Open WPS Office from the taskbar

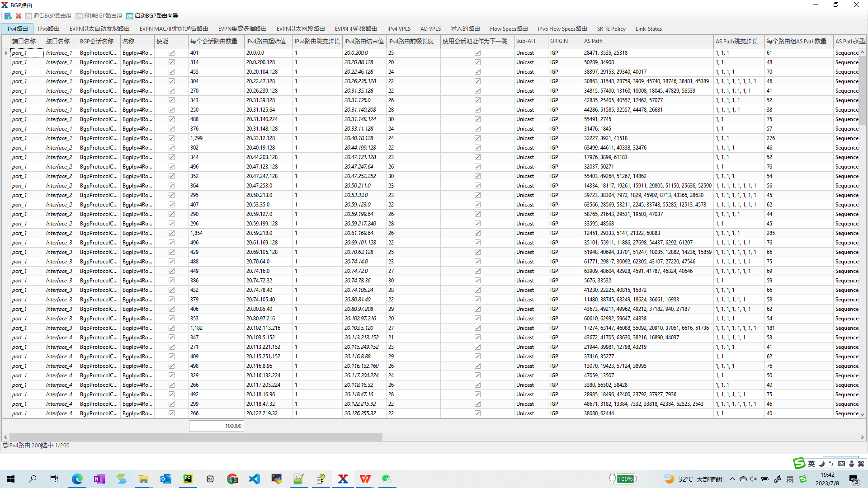coord(365,479)
